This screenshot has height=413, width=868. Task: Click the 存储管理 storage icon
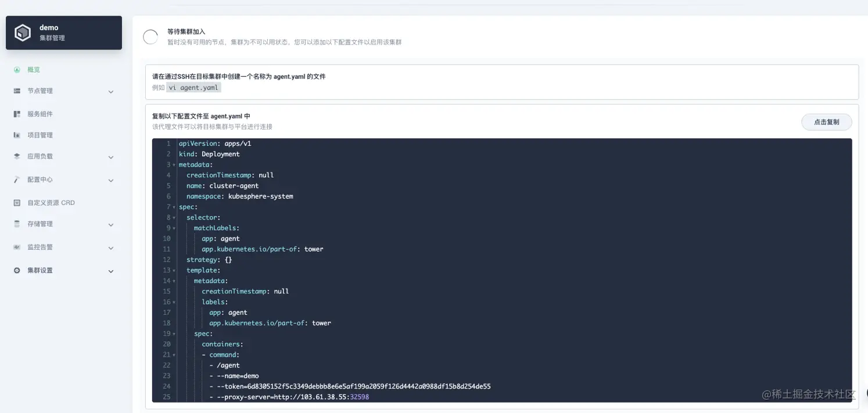click(x=17, y=224)
